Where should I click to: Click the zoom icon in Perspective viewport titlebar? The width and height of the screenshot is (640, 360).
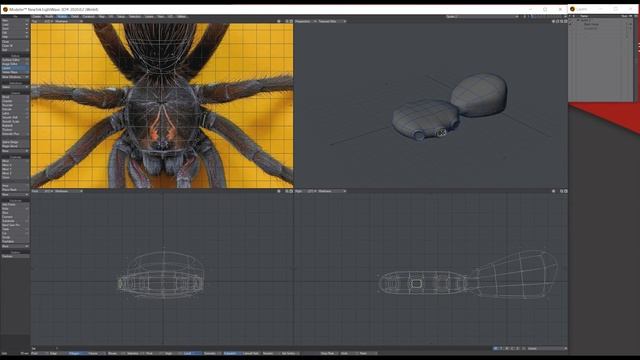[562, 21]
